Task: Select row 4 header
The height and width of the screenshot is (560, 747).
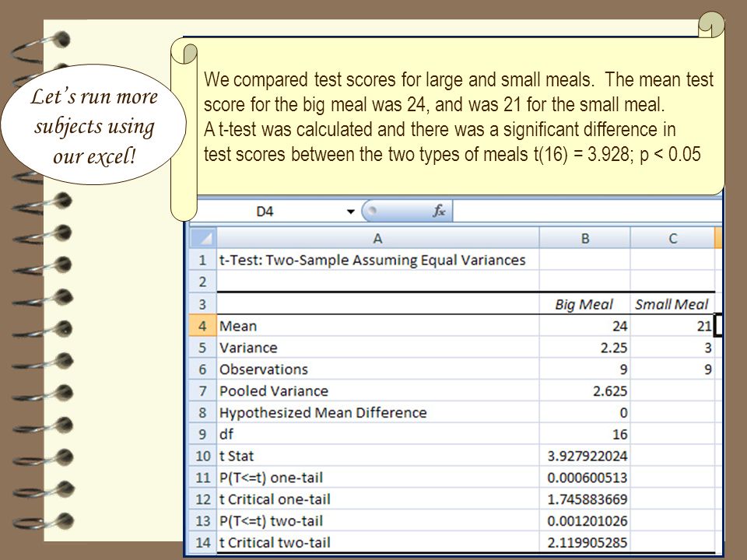Action: (203, 326)
